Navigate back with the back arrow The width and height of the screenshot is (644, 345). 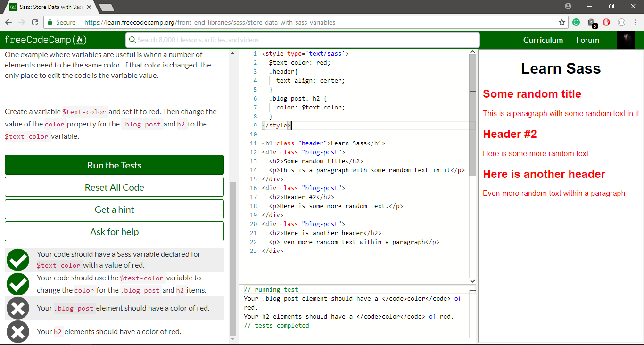[8, 22]
